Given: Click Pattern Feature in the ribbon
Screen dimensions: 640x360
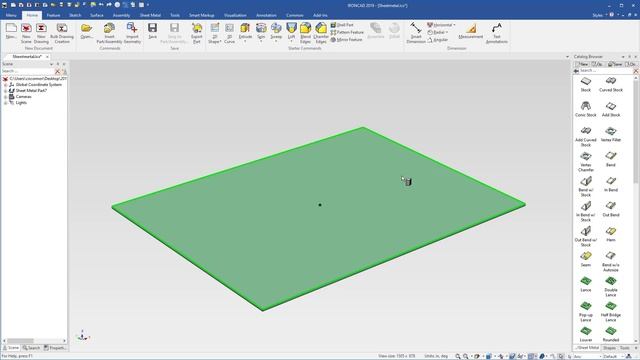Looking at the screenshot, I should pyautogui.click(x=347, y=32).
